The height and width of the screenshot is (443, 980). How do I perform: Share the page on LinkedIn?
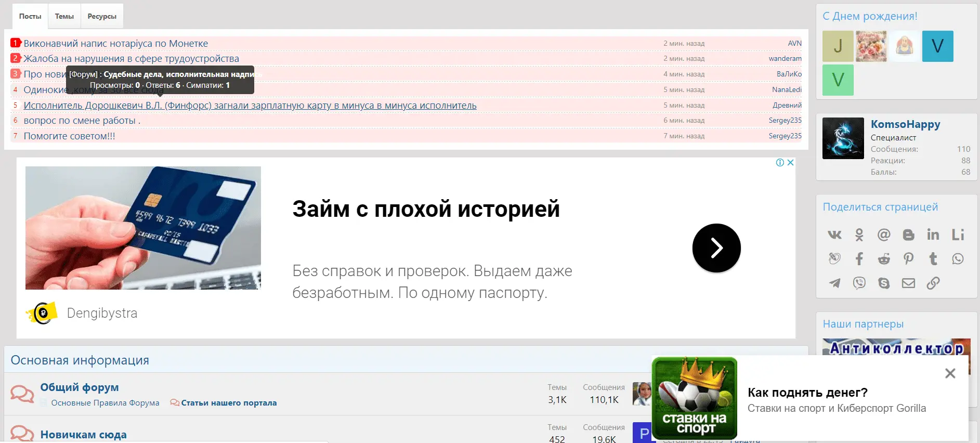[x=933, y=234]
